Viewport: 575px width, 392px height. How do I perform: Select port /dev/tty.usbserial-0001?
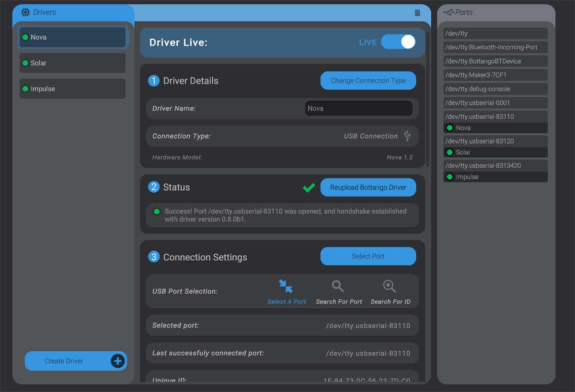tap(495, 103)
